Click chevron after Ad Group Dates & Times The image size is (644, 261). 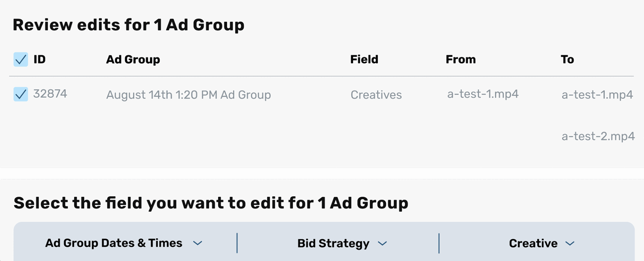point(197,243)
